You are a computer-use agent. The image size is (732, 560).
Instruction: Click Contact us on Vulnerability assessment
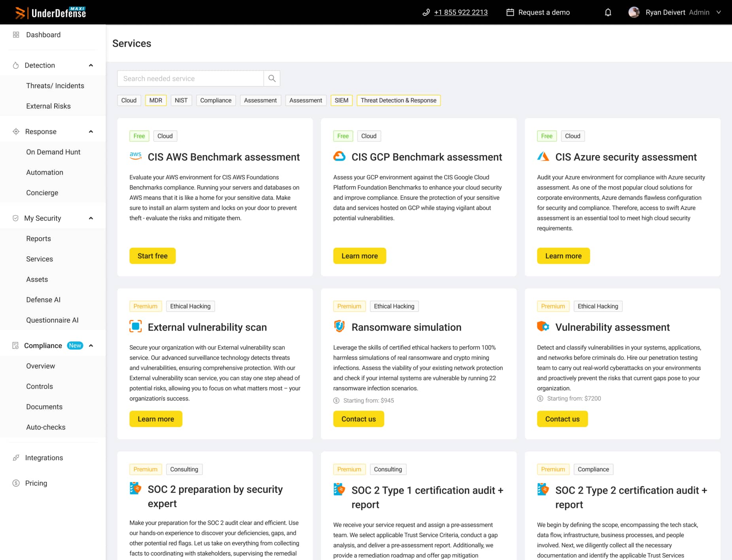click(562, 419)
